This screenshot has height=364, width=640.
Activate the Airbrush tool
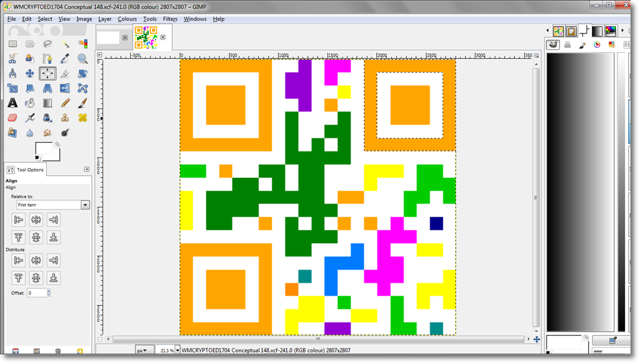click(x=30, y=118)
